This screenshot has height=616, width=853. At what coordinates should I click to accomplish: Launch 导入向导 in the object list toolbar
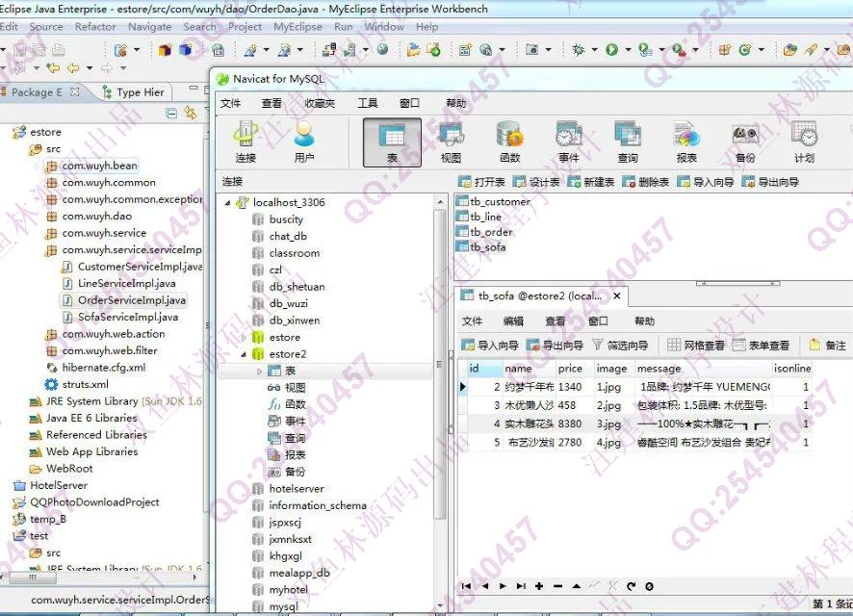[x=706, y=182]
